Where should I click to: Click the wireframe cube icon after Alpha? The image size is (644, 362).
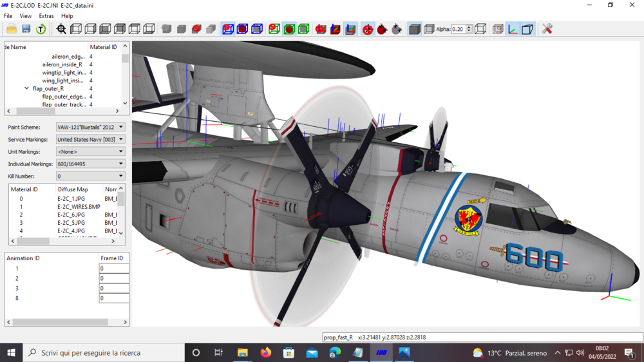tap(480, 29)
